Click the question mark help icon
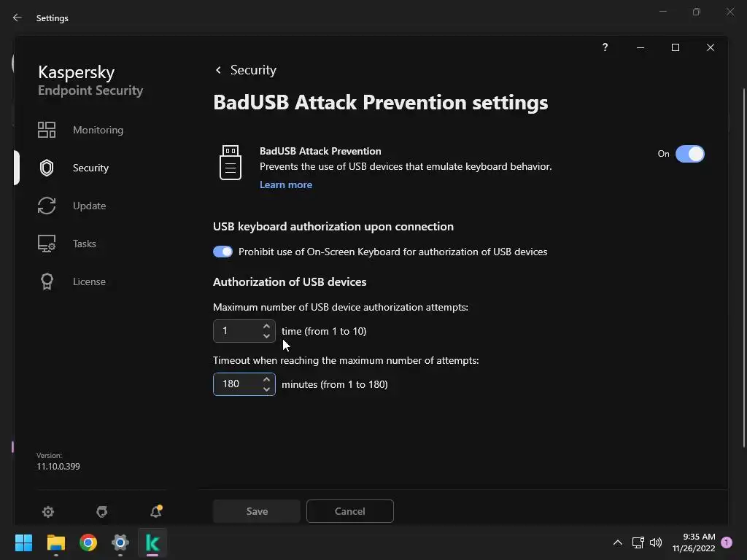This screenshot has height=560, width=747. click(605, 47)
